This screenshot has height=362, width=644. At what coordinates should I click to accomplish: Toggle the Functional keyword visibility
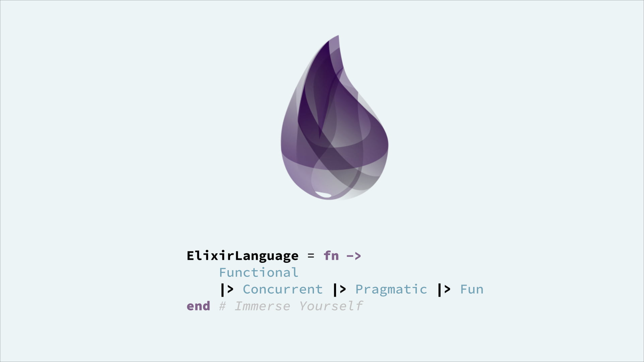pos(258,272)
